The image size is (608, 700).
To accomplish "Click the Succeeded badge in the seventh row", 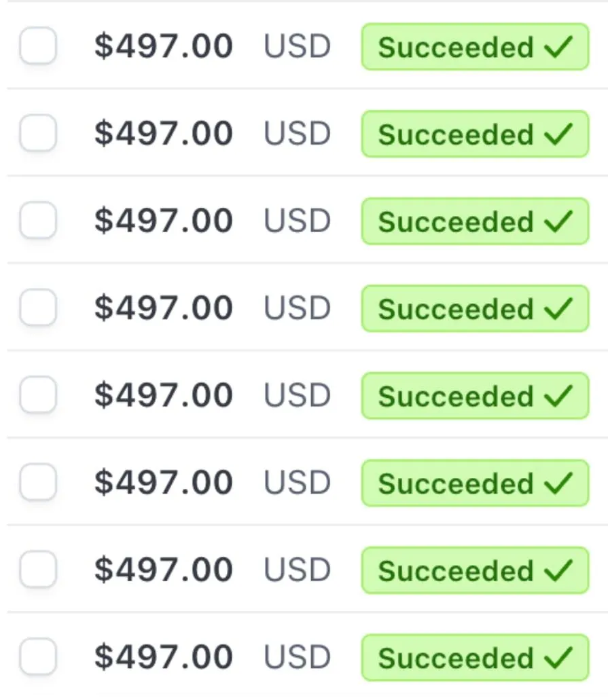I will [x=475, y=570].
